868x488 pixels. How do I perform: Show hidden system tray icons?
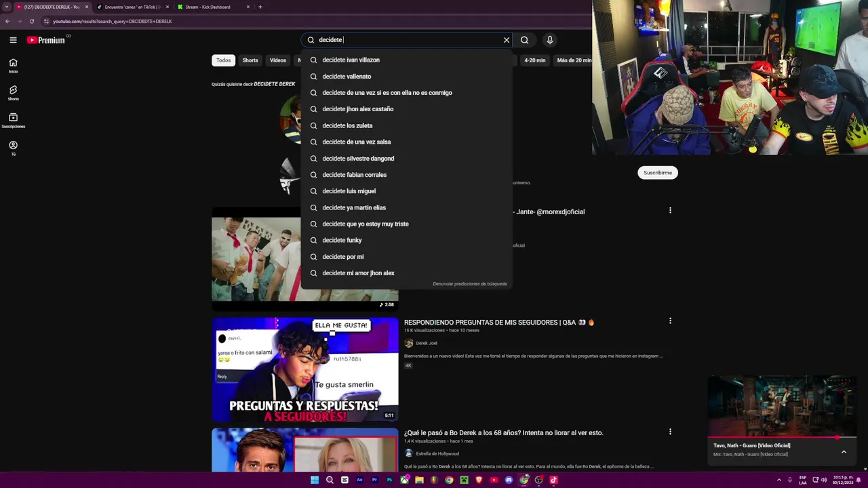(778, 480)
